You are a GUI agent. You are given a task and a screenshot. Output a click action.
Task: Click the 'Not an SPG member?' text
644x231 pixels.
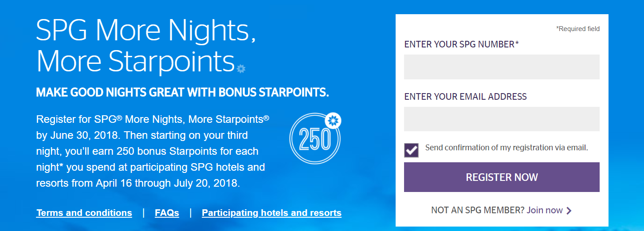(477, 210)
